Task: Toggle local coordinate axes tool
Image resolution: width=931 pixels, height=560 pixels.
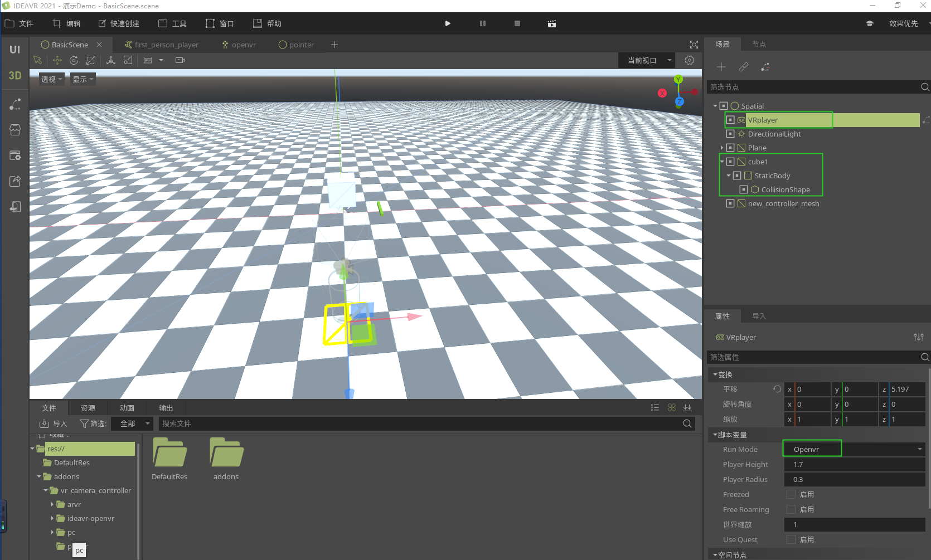Action: pos(111,60)
